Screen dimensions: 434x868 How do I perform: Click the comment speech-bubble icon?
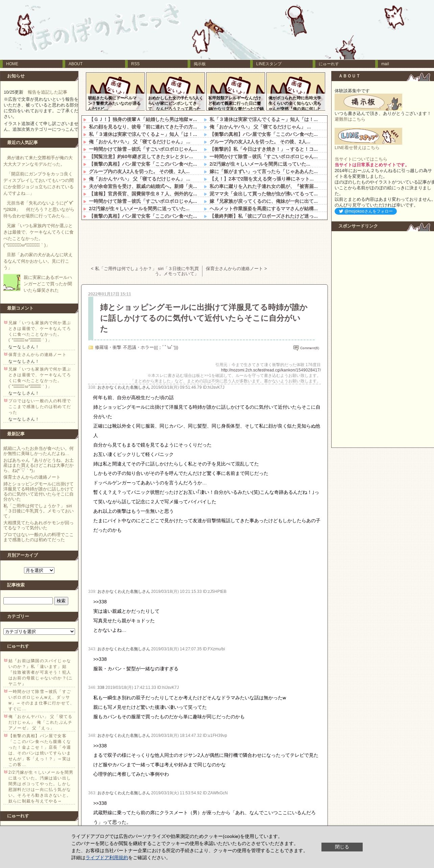296,348
